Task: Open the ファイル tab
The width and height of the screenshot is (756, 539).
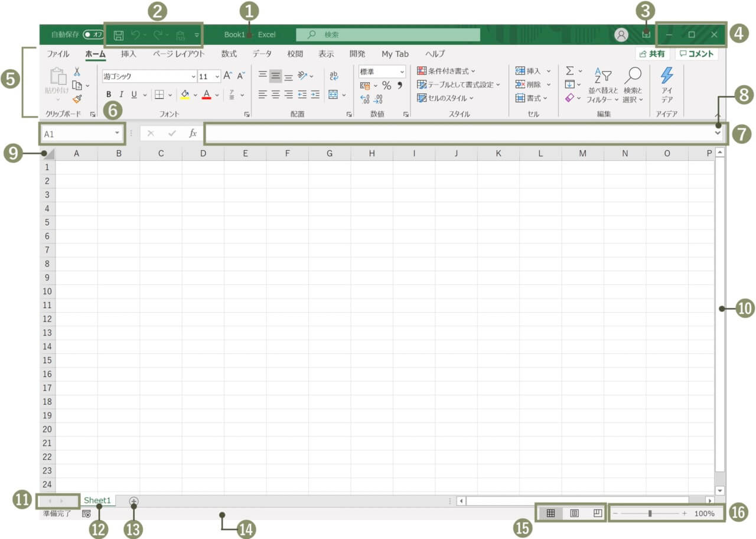Action: [58, 54]
